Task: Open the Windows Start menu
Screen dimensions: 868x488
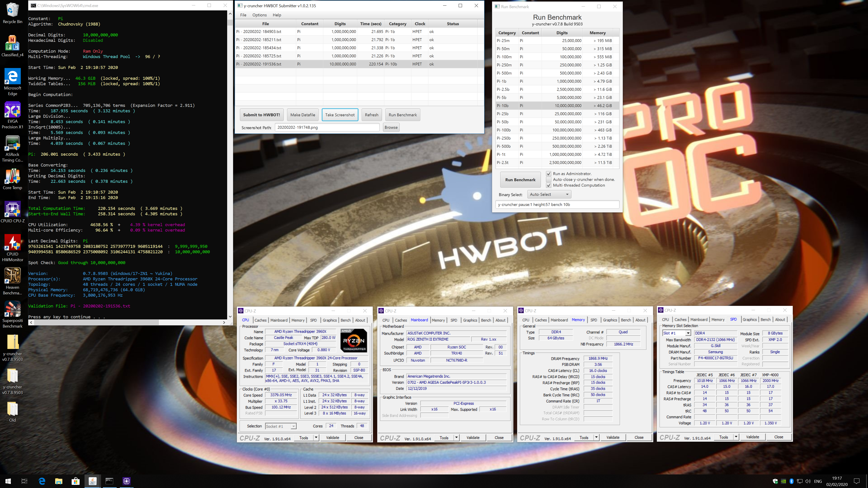Action: 8,481
